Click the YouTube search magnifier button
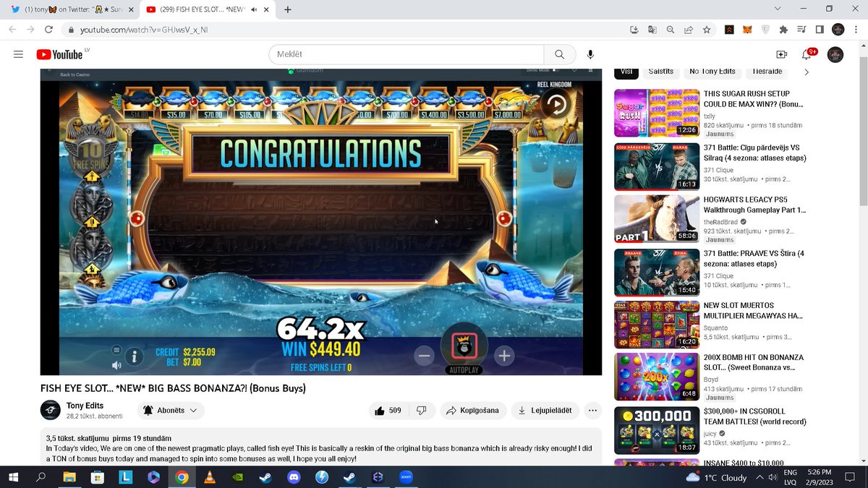 pyautogui.click(x=559, y=54)
